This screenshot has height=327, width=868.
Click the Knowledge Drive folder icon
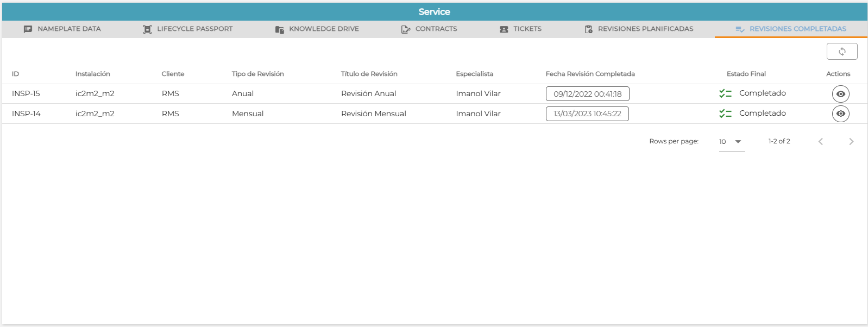(x=279, y=29)
